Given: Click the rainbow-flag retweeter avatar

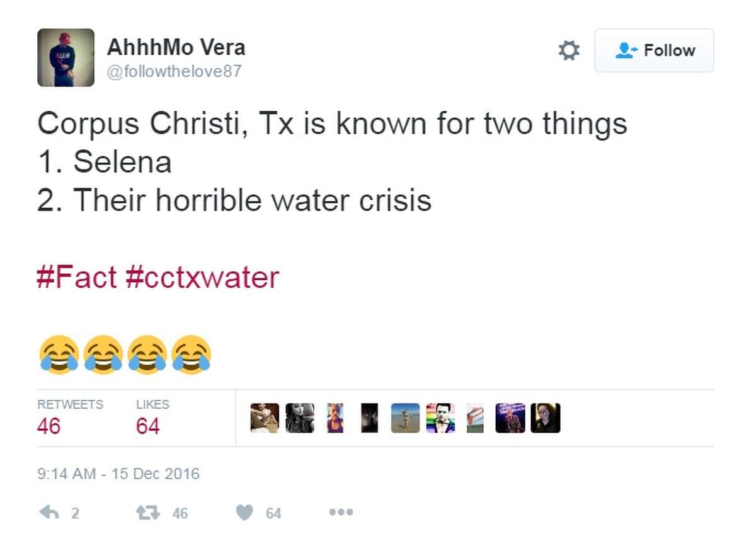Looking at the screenshot, I should click(440, 418).
